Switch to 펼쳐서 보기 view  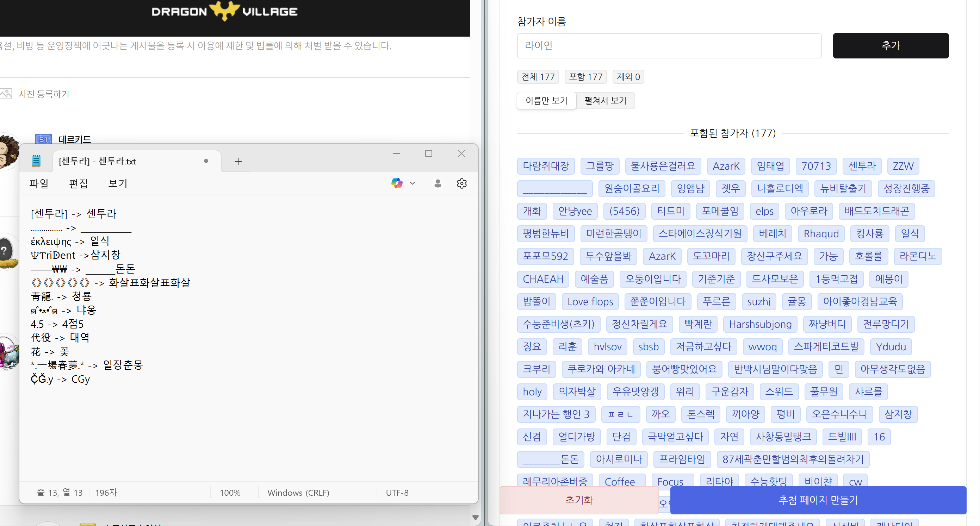605,100
